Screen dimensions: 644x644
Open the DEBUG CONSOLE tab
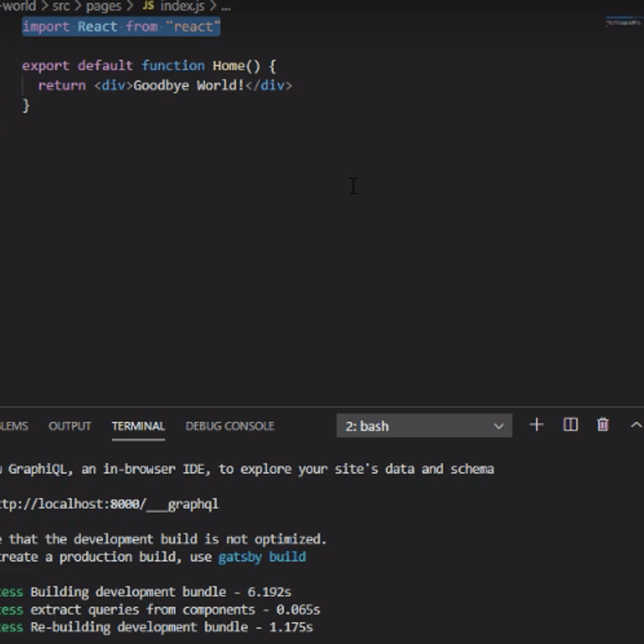(230, 426)
